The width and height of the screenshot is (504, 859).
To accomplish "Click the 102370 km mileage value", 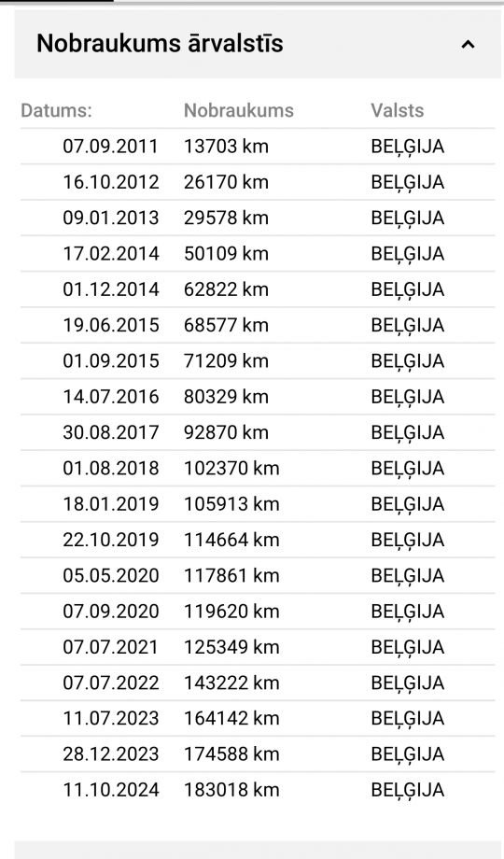I will pos(231,468).
